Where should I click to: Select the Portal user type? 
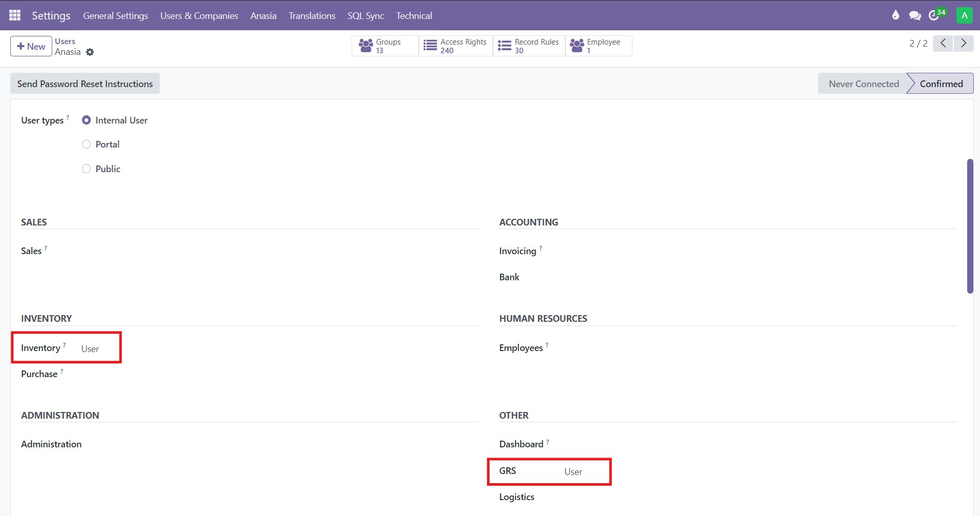pos(86,144)
